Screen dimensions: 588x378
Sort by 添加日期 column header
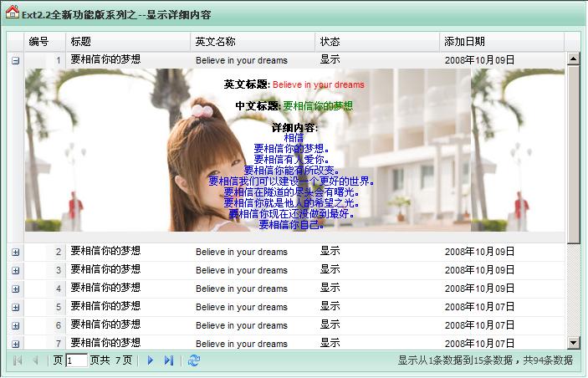(x=502, y=42)
